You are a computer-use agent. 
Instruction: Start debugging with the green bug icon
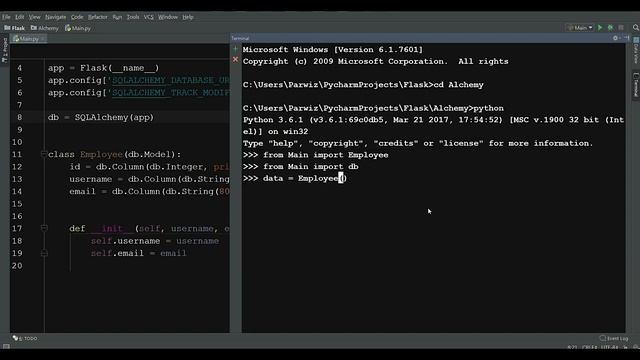610,28
